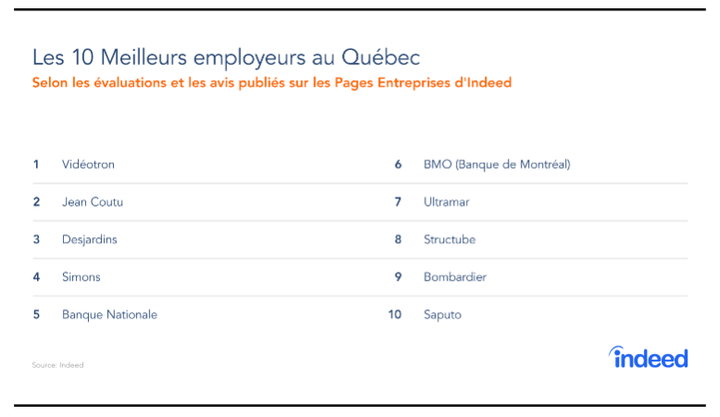Click the title 'Les 10 Meilleurs employeurs au Québec'

pos(226,57)
